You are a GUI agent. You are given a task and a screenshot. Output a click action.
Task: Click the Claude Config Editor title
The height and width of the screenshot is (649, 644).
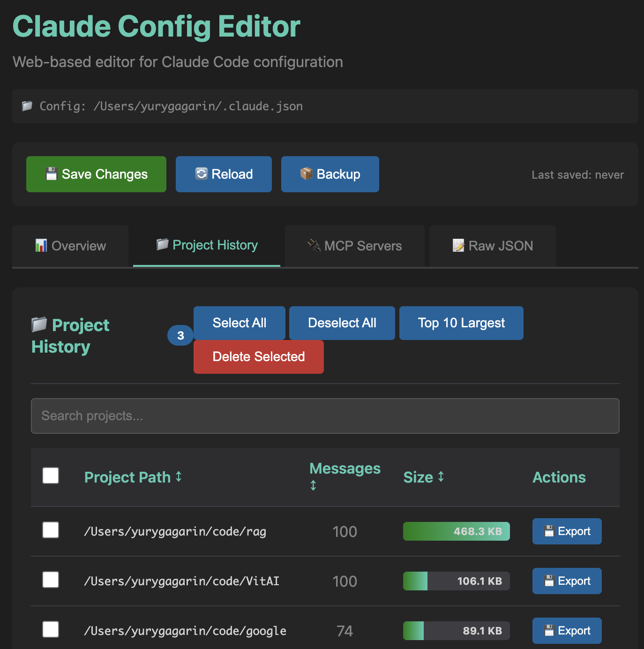click(157, 26)
